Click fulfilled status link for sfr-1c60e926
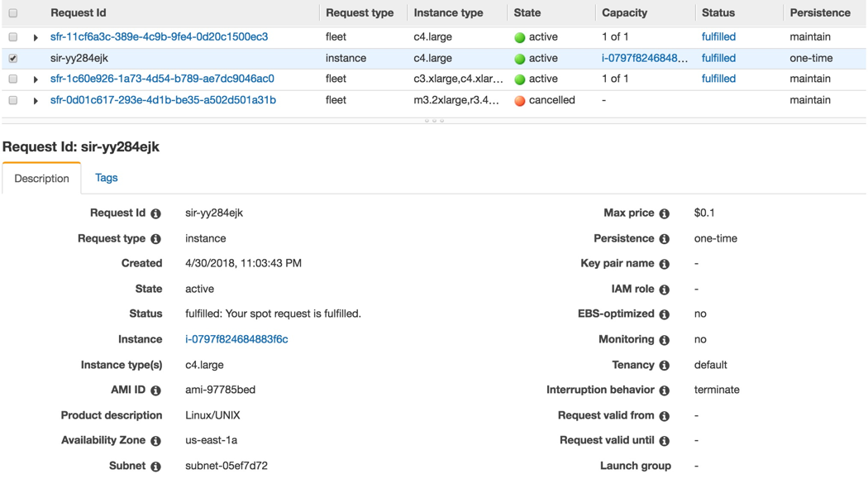The width and height of the screenshot is (868, 479). (718, 79)
